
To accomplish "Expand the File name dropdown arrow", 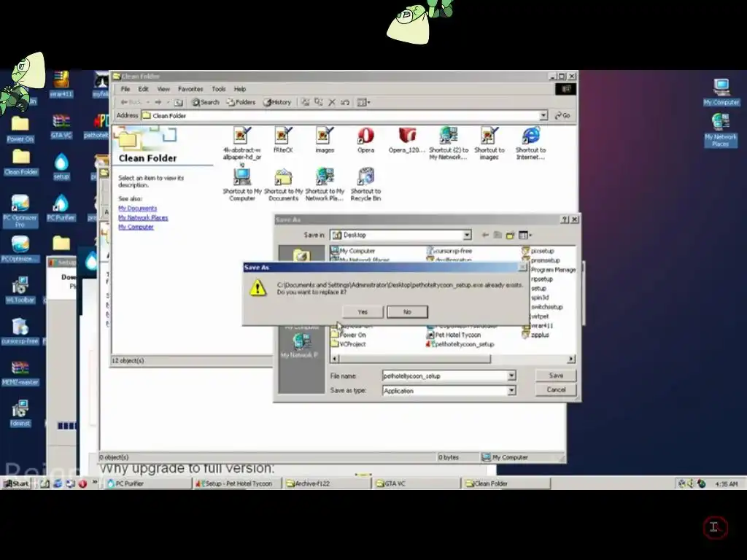I will tap(511, 376).
